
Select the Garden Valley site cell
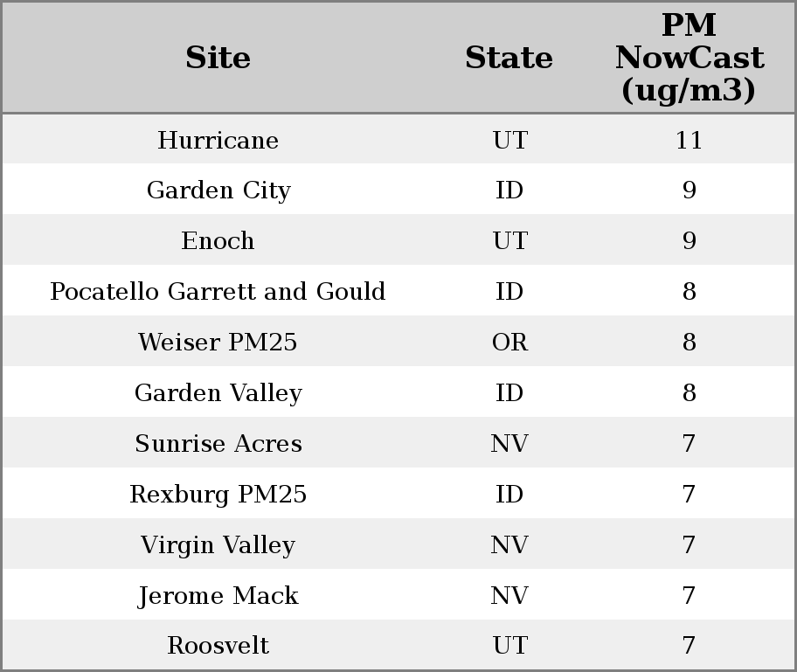[218, 392]
